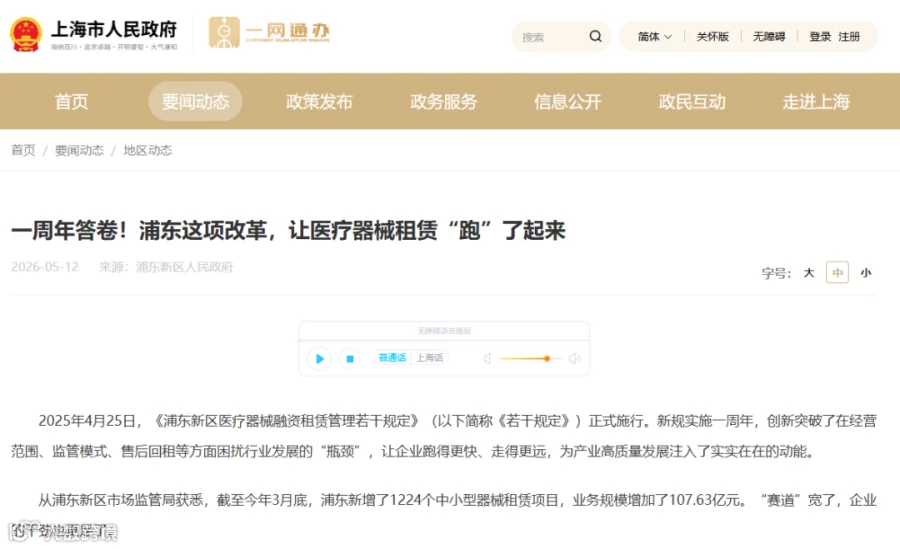
Task: Click the date 2026-05-12
Action: tap(45, 267)
